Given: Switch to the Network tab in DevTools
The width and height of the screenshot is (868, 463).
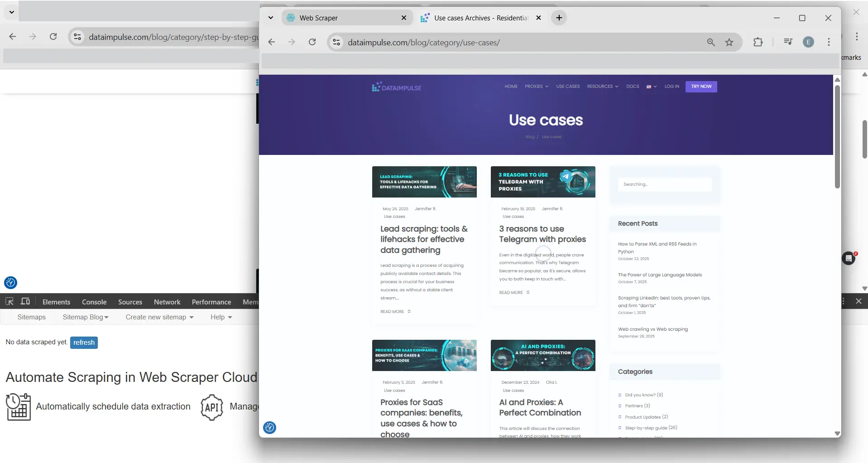Looking at the screenshot, I should click(x=167, y=301).
